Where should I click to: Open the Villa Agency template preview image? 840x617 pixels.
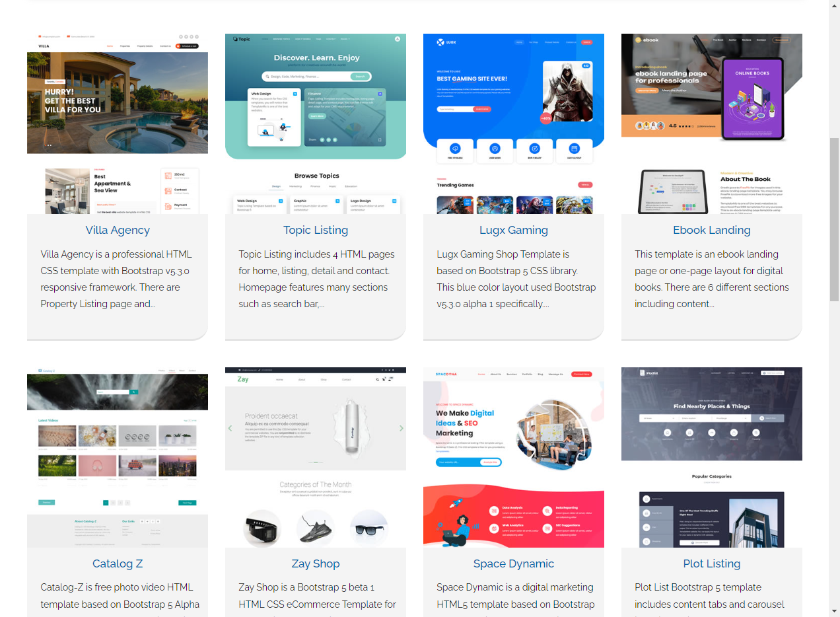[x=118, y=124]
